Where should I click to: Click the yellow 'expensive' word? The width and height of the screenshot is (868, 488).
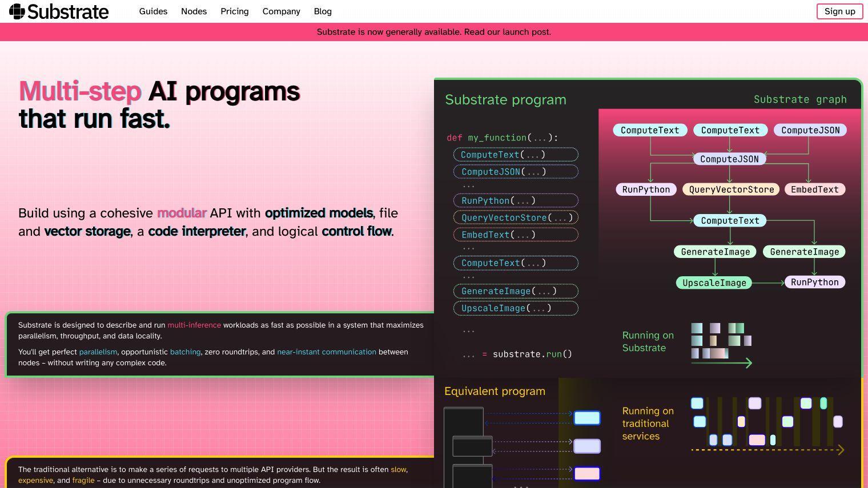pos(35,480)
